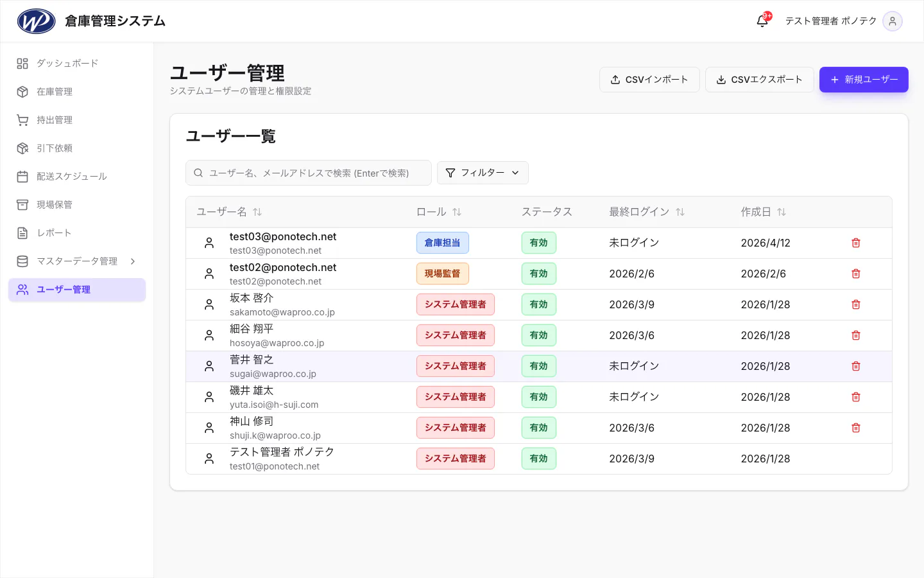Click email test01@ponotech.net
Screen dimensions: 924x578
pyautogui.click(x=275, y=466)
